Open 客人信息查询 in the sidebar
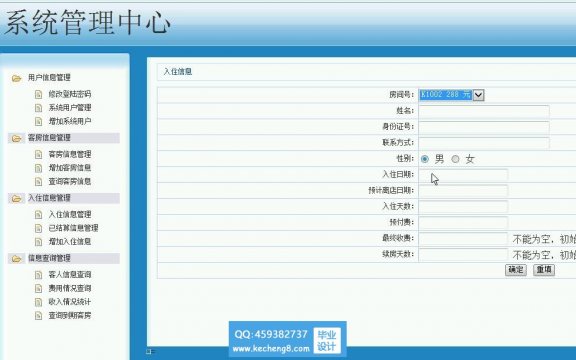 [70, 274]
